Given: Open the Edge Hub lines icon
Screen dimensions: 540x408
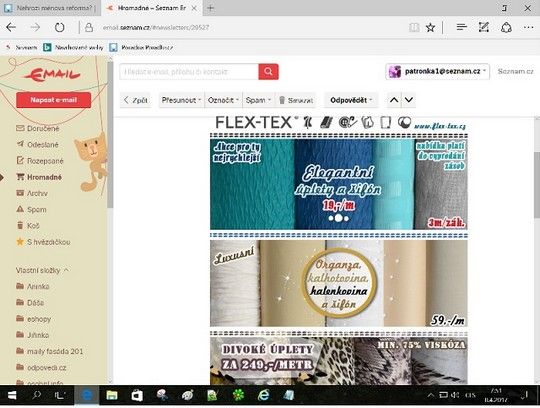Looking at the screenshot, I should [461, 27].
